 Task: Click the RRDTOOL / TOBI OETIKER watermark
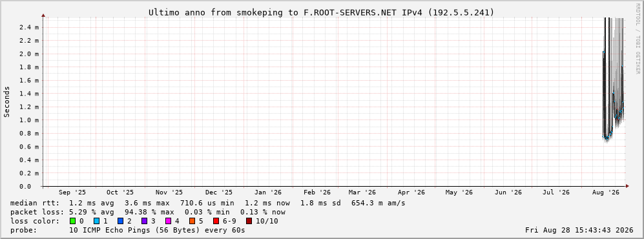[x=638, y=38]
